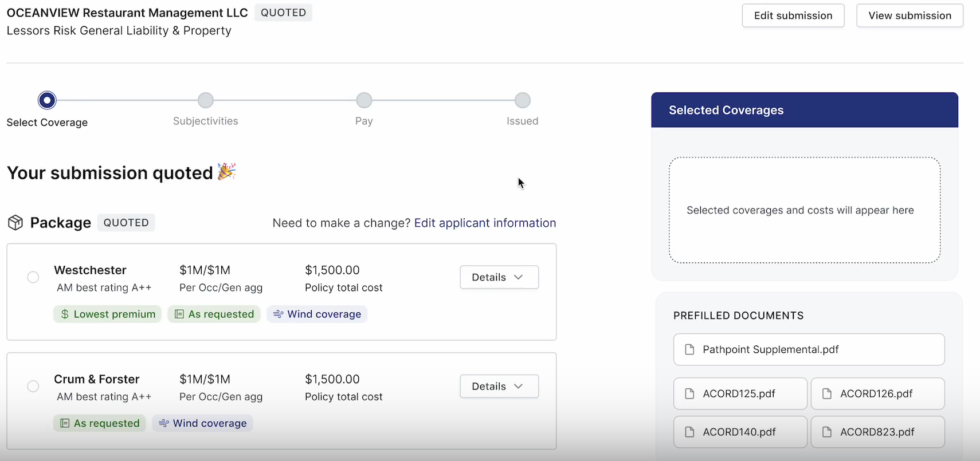
Task: Click the Select Coverage step indicator
Action: pyautogui.click(x=47, y=101)
